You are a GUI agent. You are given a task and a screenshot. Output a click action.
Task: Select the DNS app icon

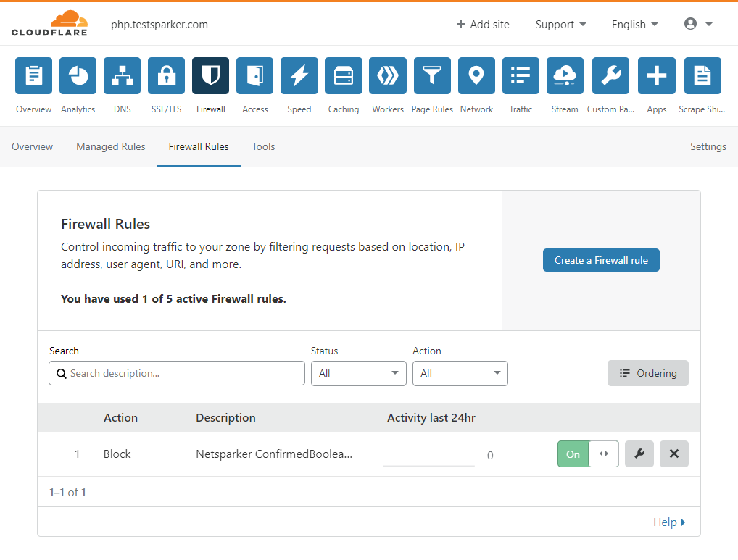(122, 75)
